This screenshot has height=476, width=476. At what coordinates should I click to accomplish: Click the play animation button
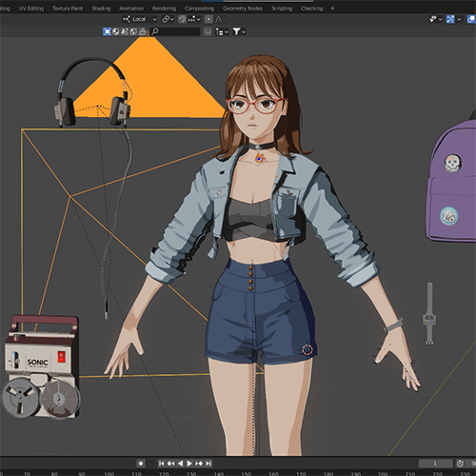[189, 464]
